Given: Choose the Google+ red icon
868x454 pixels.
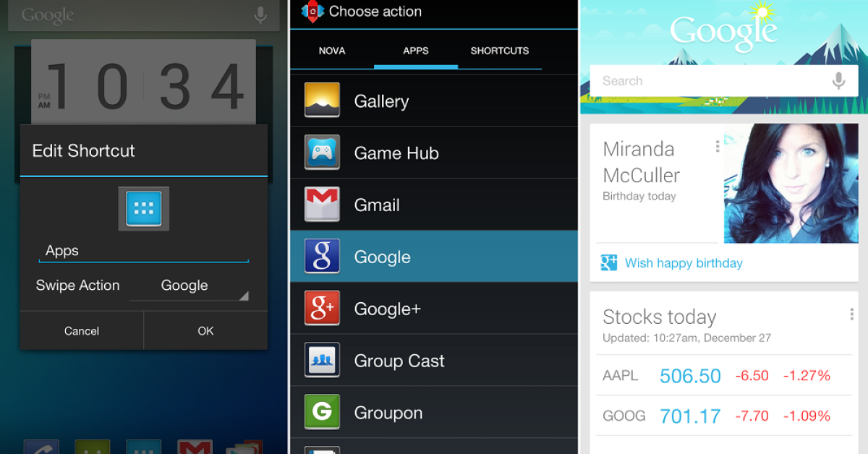Looking at the screenshot, I should click(x=322, y=309).
